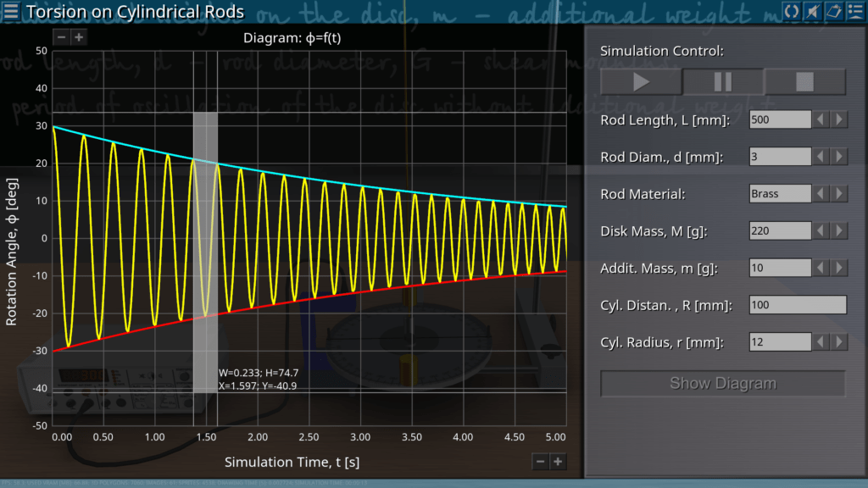
Task: Decrease Cyl. Radius with left arrow
Action: pos(821,342)
